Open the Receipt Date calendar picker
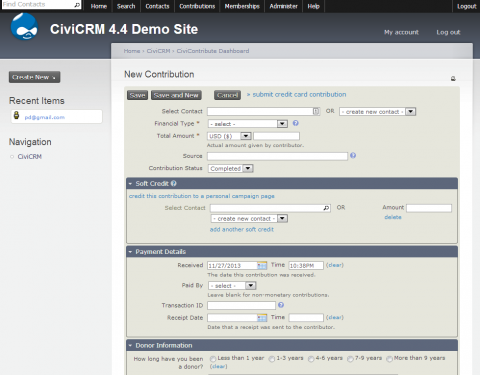The height and width of the screenshot is (375, 480). (262, 317)
